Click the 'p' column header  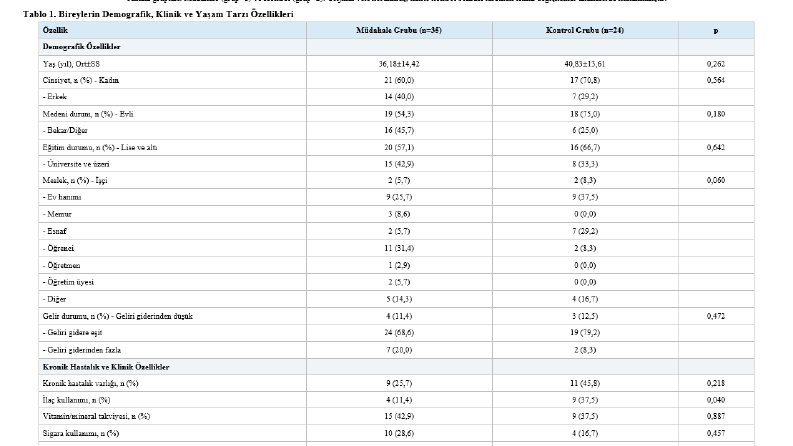pyautogui.click(x=716, y=30)
